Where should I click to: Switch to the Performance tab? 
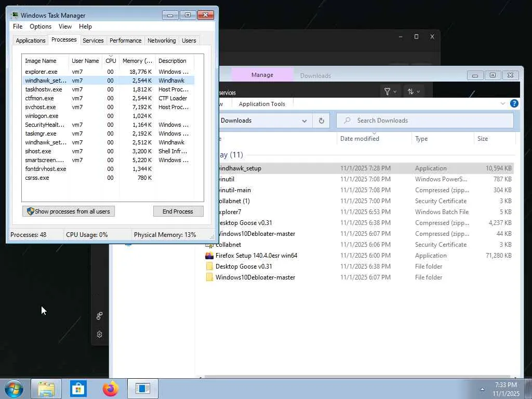click(125, 41)
